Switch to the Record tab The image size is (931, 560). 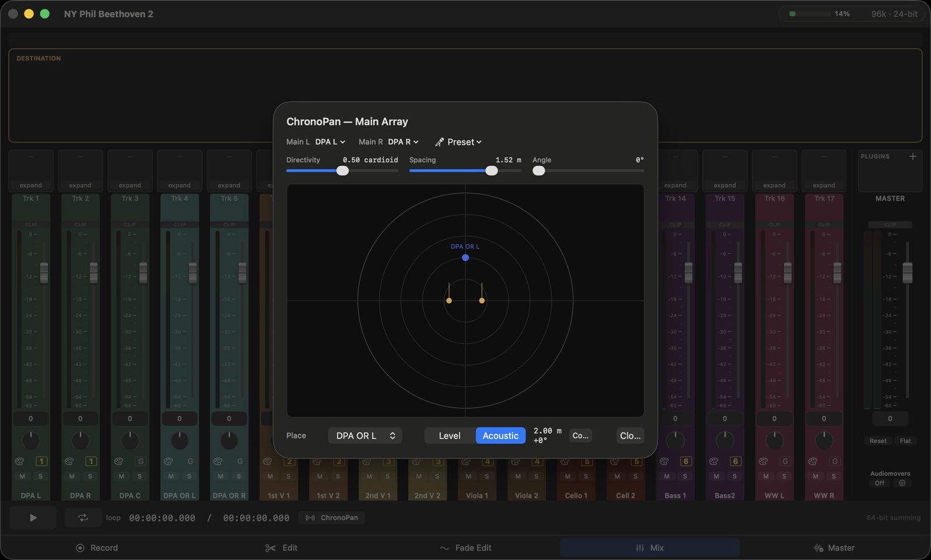[97, 548]
